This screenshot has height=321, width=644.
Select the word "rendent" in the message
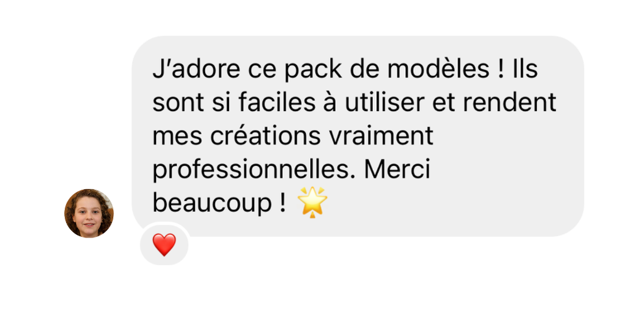point(509,102)
